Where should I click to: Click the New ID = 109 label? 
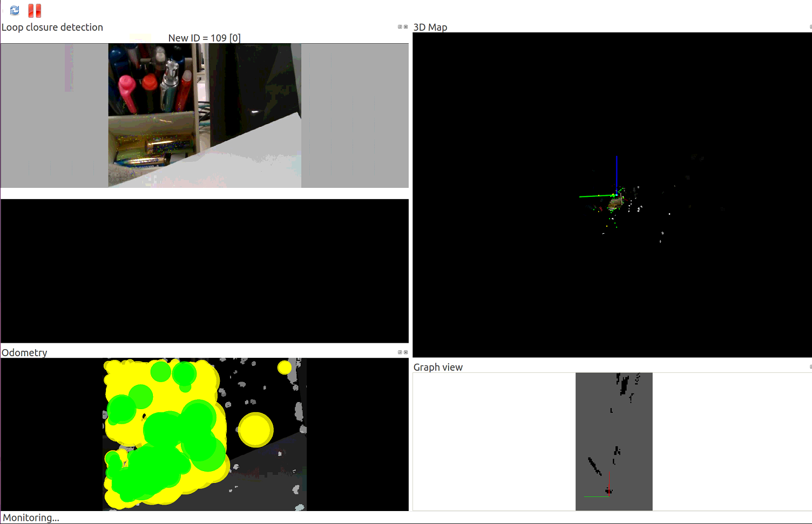pyautogui.click(x=204, y=38)
